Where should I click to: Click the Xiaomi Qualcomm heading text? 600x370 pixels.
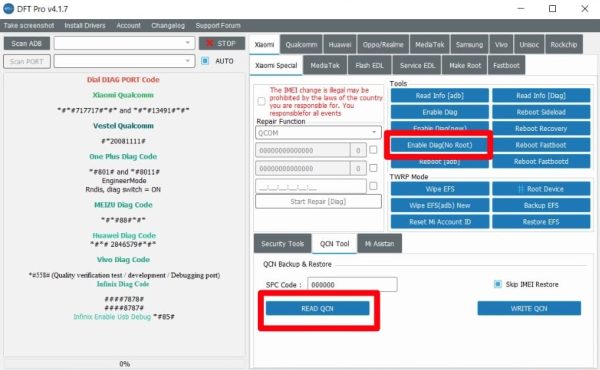[x=123, y=95]
